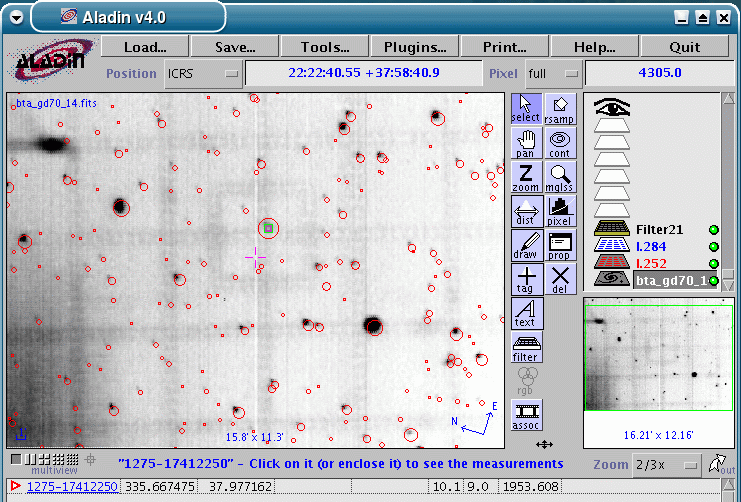Select the tag crosshair tool
Screen dimensions: 741x502
tap(525, 279)
